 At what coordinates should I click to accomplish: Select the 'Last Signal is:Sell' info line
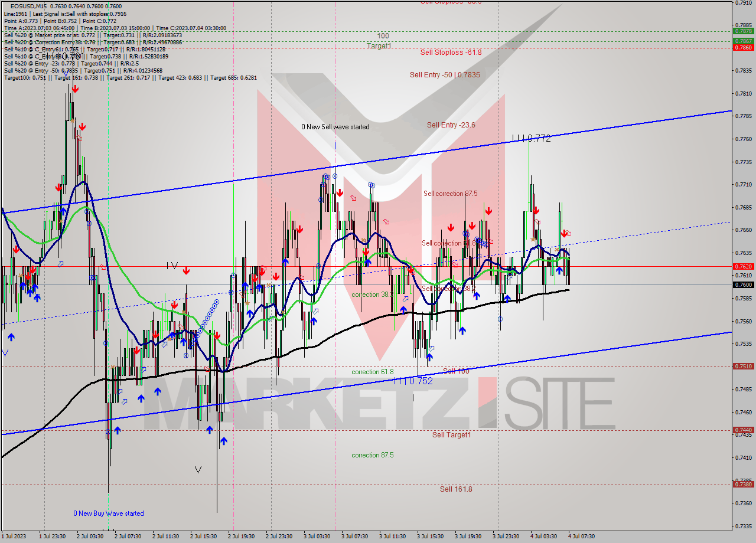[65, 14]
